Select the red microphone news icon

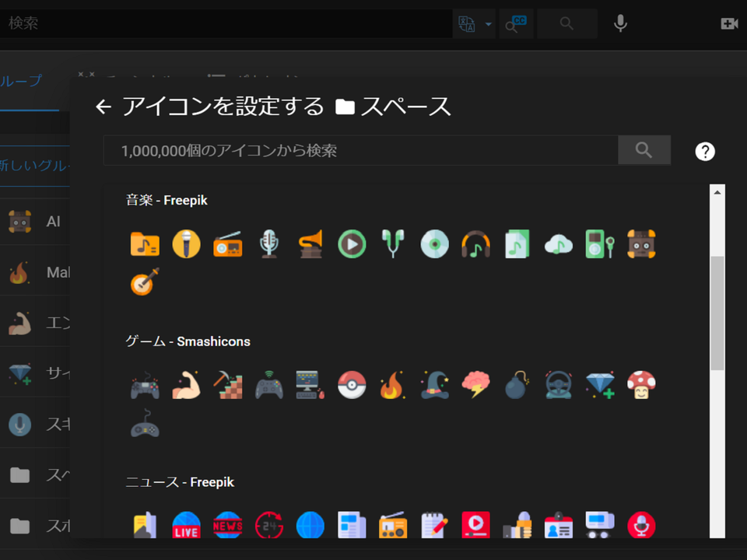(641, 525)
